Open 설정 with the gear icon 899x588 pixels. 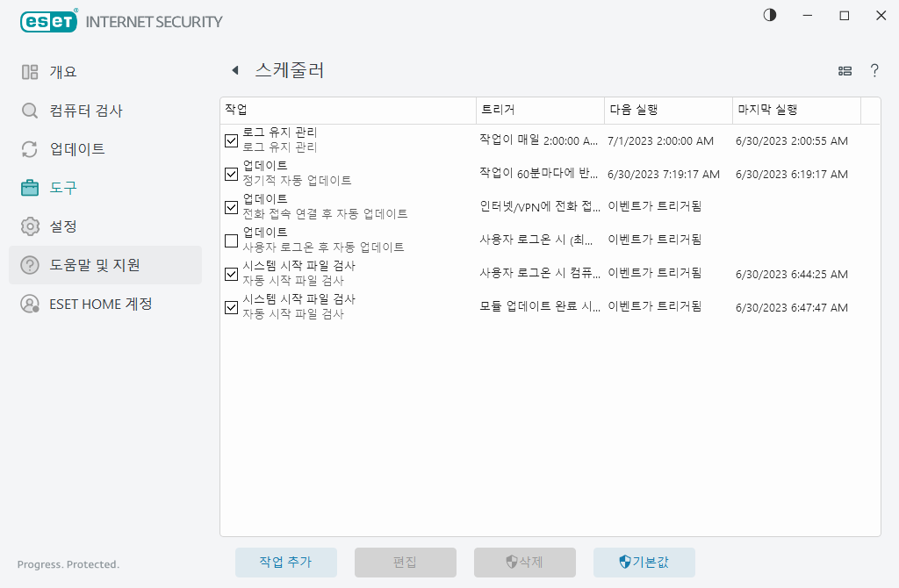[29, 226]
